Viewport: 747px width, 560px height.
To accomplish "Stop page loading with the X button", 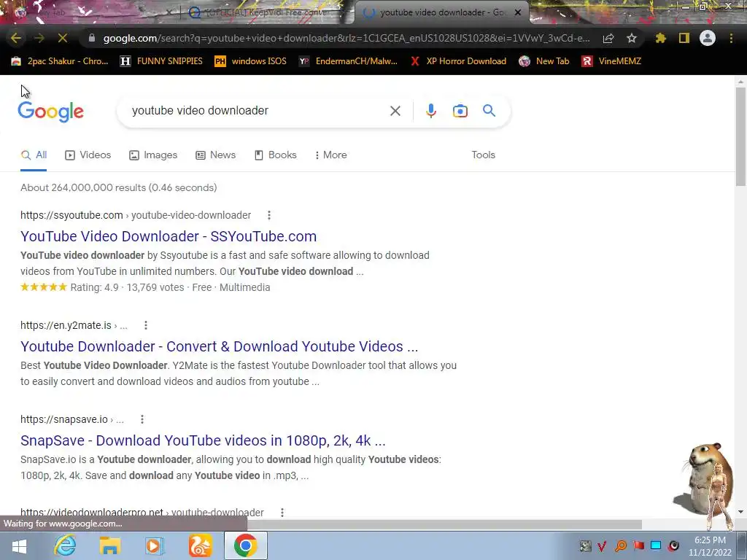I will coord(63,38).
